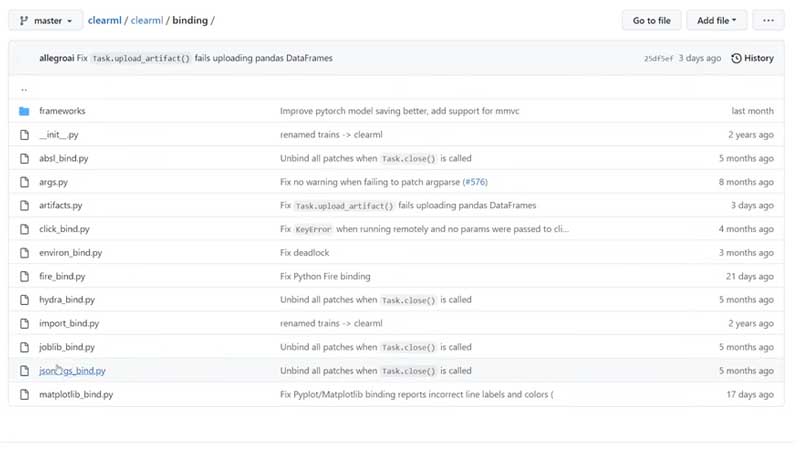This screenshot has width=800, height=454.
Task: Open the environ_bind.py file
Action: (70, 253)
